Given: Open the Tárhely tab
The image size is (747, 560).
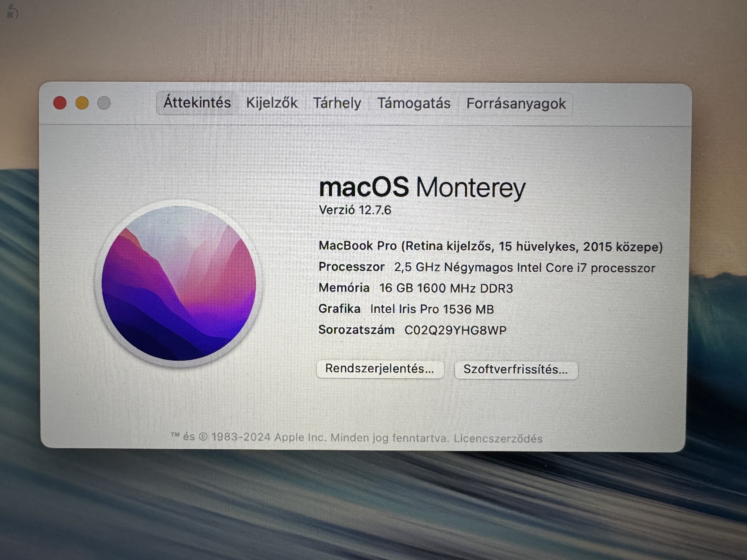Looking at the screenshot, I should point(337,103).
